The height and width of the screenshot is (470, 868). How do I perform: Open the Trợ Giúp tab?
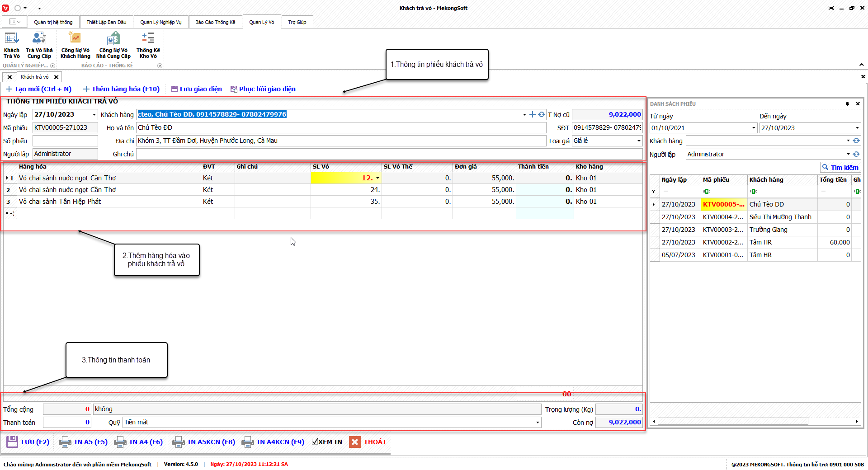click(297, 22)
